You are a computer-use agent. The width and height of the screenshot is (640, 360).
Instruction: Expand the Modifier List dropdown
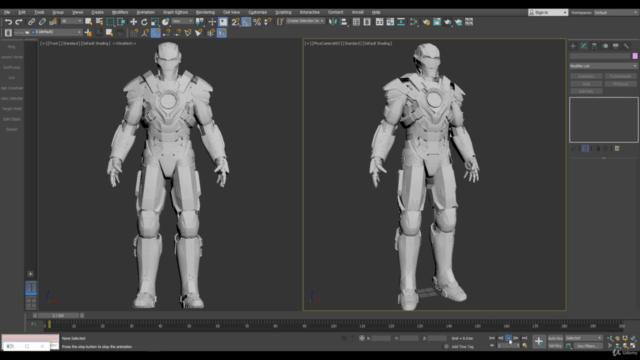click(603, 66)
